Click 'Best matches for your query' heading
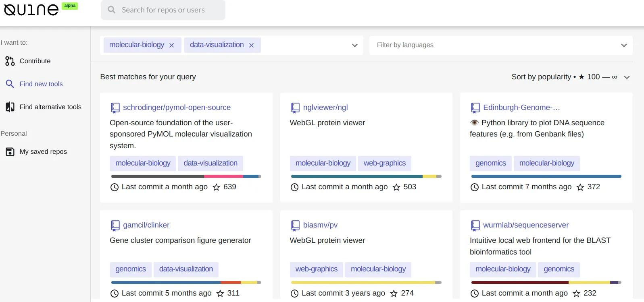This screenshot has width=644, height=302. click(148, 77)
